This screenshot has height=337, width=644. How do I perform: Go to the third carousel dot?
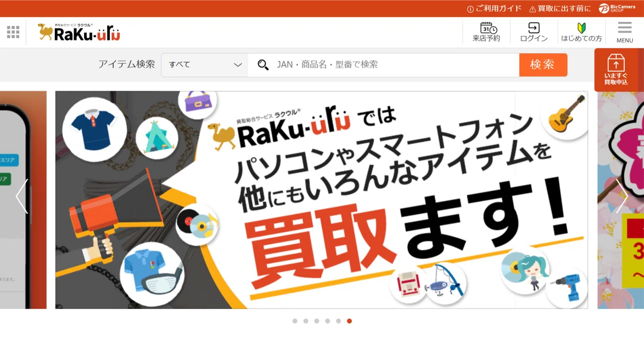click(x=317, y=321)
